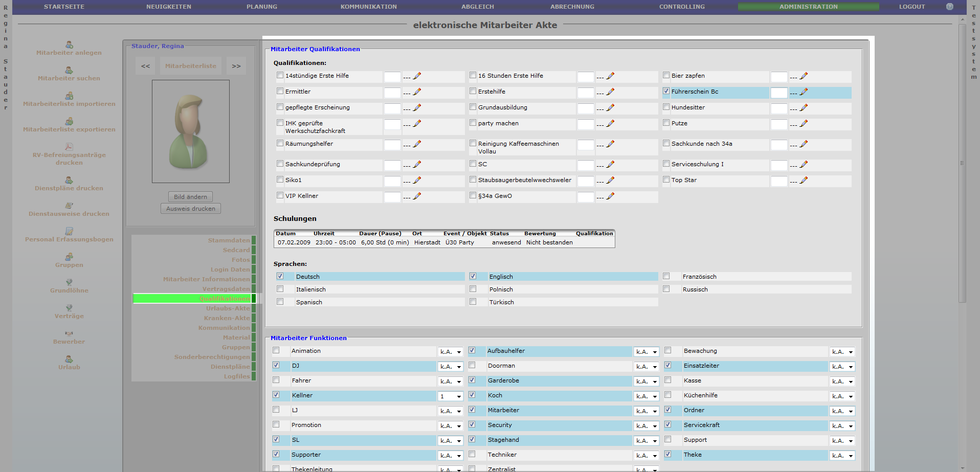Open the Stammdaten section tab
Screen dimensions: 980x472
click(x=194, y=240)
